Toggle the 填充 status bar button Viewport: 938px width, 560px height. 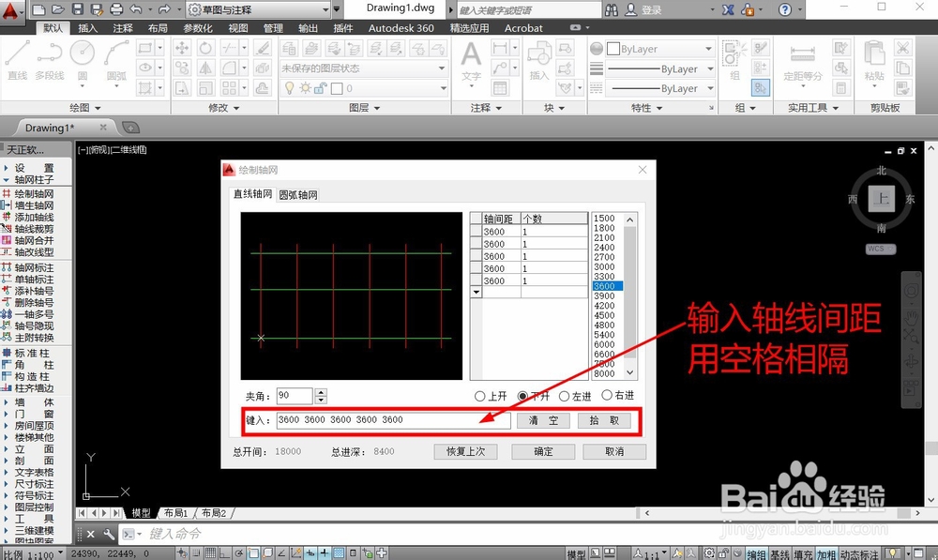click(x=803, y=554)
